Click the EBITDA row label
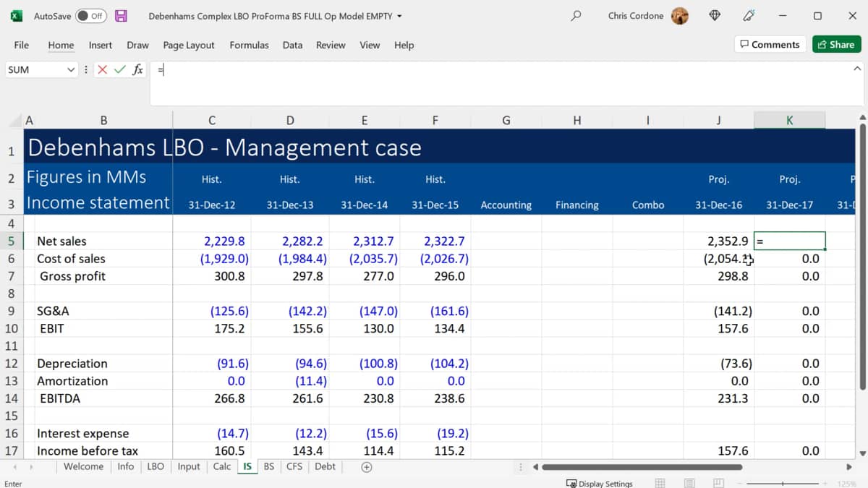 coord(60,398)
